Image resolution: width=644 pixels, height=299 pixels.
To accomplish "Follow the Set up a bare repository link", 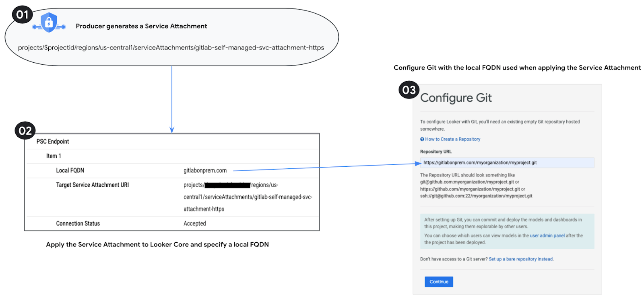I will pos(521,259).
